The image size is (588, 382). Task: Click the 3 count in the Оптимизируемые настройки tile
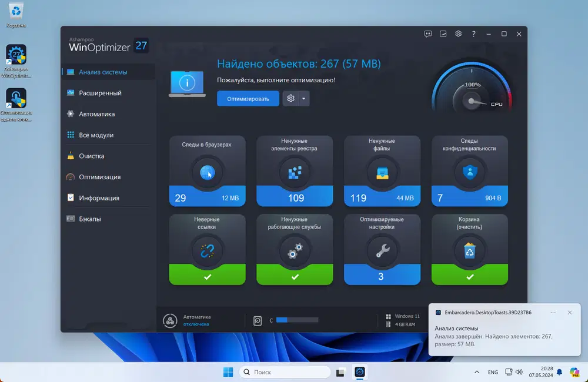380,277
